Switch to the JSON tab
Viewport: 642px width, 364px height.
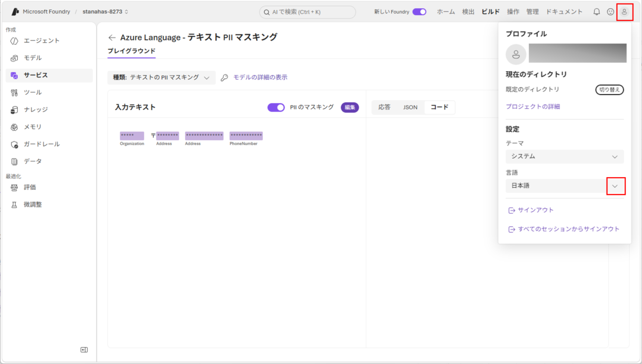click(410, 107)
